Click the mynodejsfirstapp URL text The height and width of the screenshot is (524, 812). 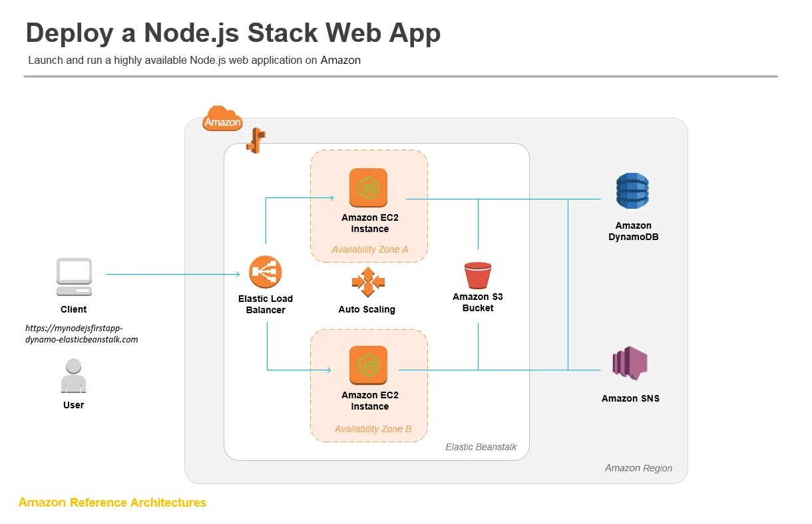click(82, 334)
